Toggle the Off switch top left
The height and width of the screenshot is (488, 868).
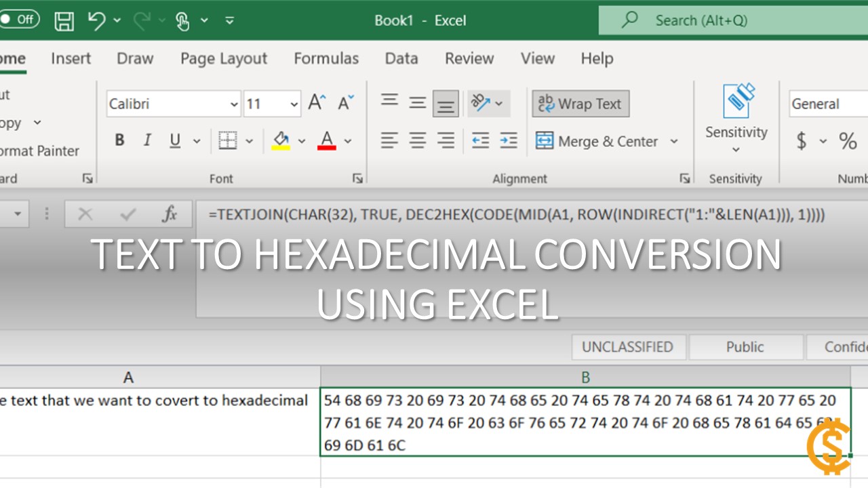20,20
